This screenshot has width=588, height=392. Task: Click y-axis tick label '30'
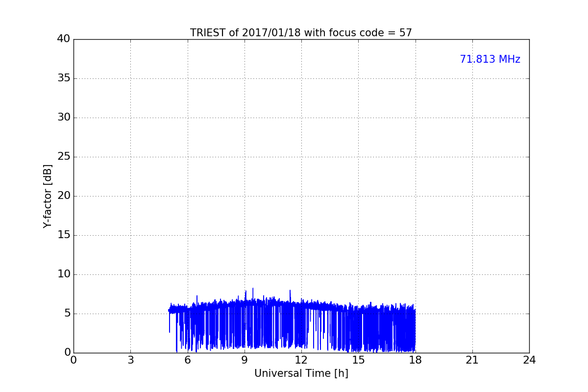coord(64,118)
